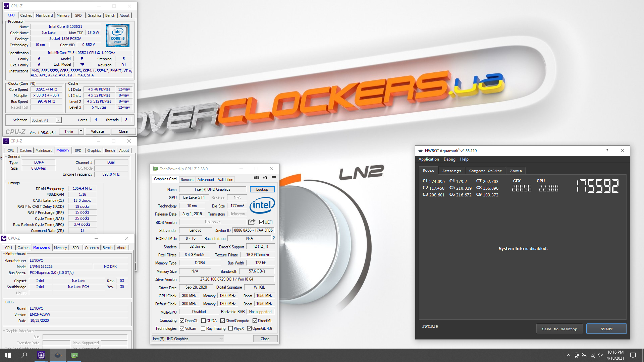Click the Validate button in CPU-Z

[x=97, y=131]
